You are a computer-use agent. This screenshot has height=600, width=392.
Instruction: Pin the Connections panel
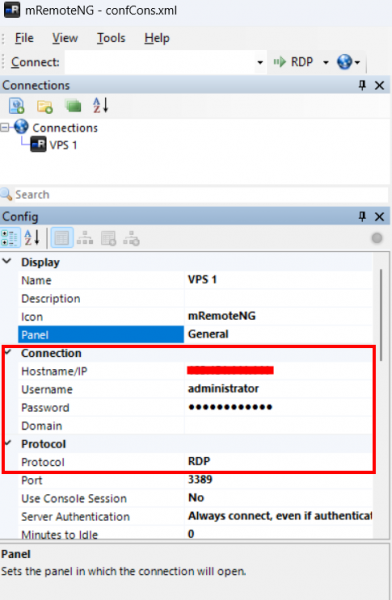coord(362,85)
